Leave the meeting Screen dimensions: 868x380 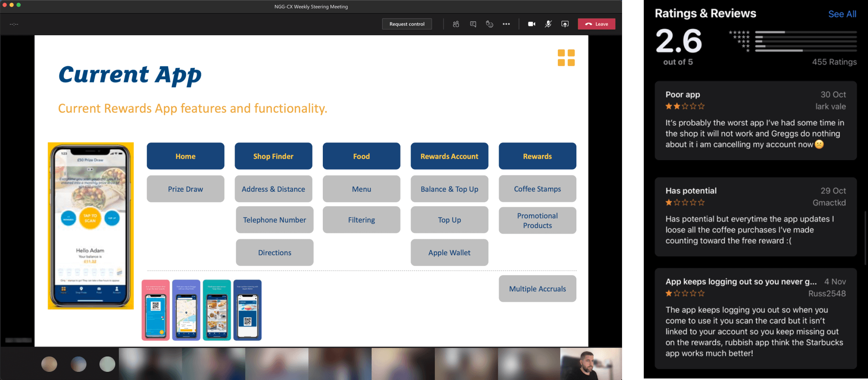pos(596,24)
